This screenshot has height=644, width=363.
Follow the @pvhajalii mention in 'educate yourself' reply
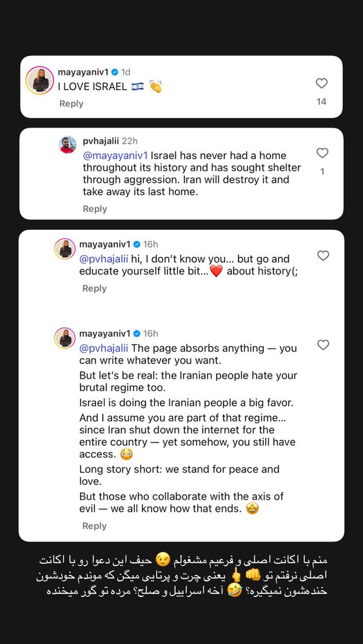coord(104,259)
